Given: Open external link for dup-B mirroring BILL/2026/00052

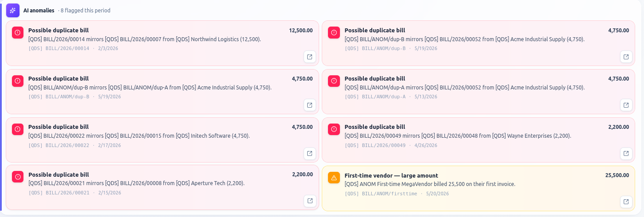Looking at the screenshot, I should 626,57.
